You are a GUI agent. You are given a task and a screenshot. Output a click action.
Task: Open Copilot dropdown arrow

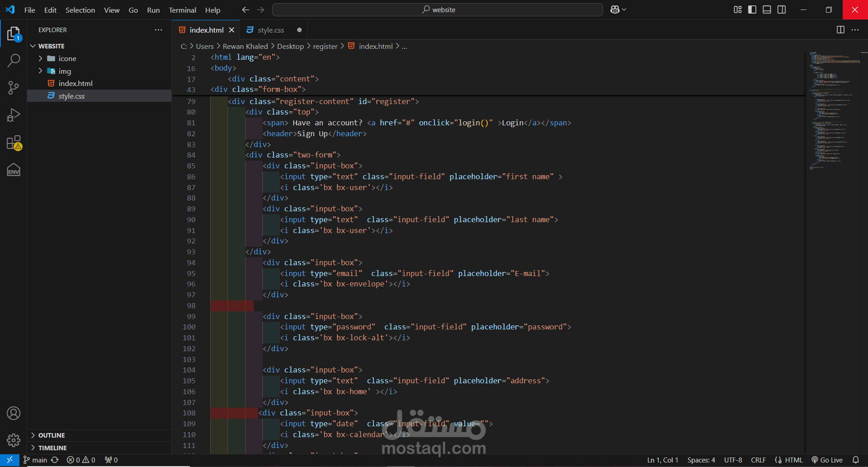624,10
